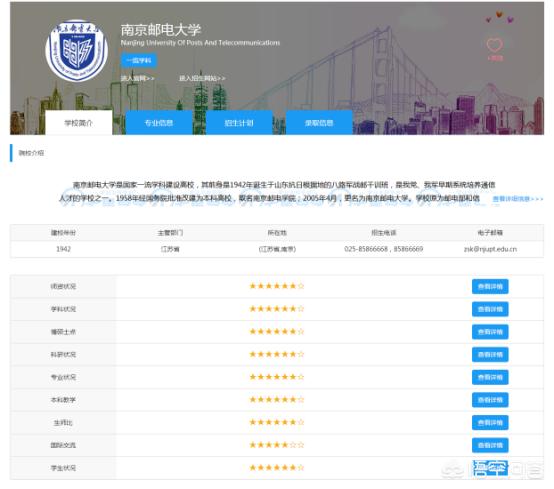The height and width of the screenshot is (489, 554).
Task: Switch to the 学校简介 tab
Action: (78, 123)
